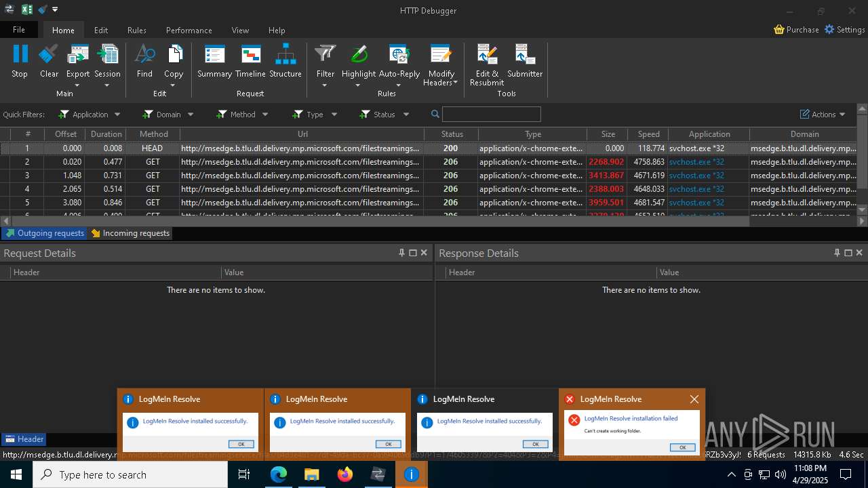Click the Purchase cart icon
Viewport: 868px width, 488px height.
tap(779, 30)
